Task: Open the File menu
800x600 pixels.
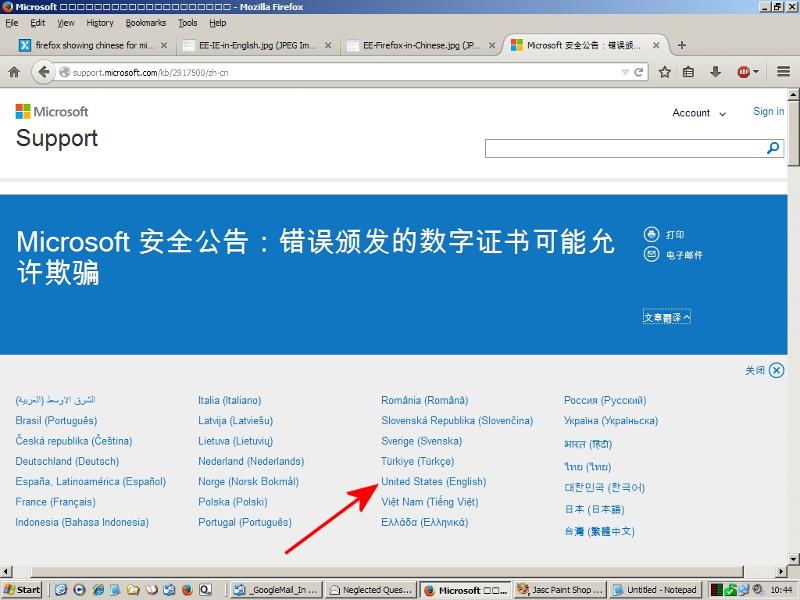Action: pyautogui.click(x=12, y=23)
